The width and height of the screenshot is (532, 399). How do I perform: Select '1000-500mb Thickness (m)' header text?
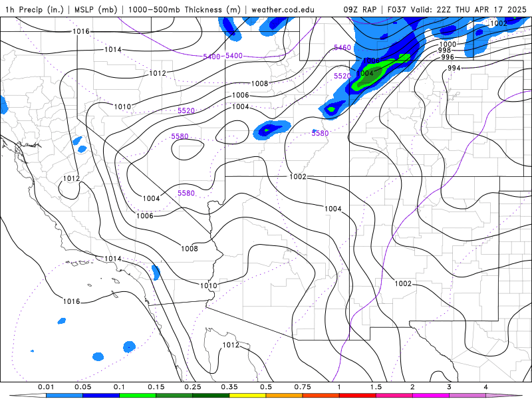coord(184,9)
